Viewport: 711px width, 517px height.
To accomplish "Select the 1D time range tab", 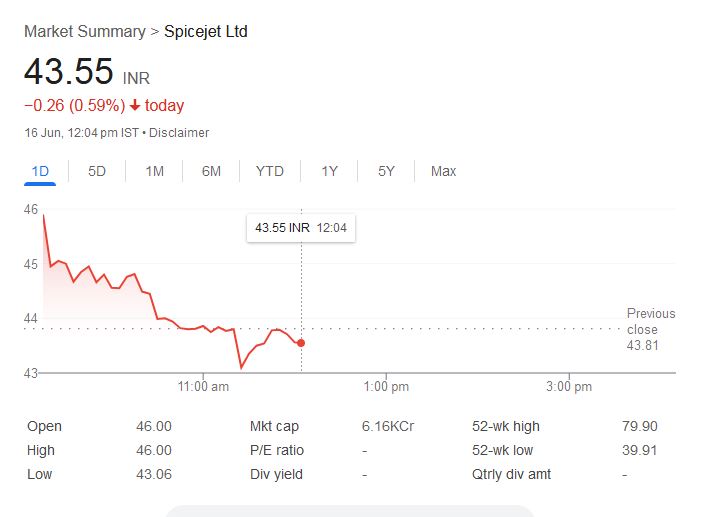I will pyautogui.click(x=40, y=171).
